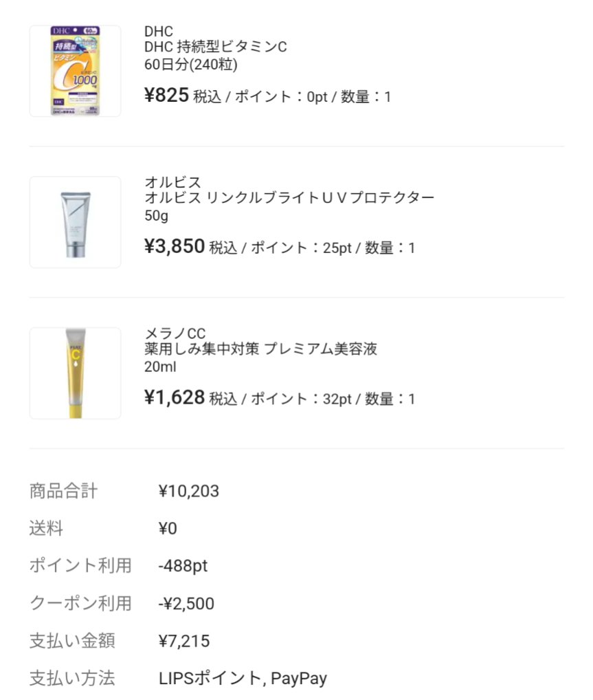The height and width of the screenshot is (700, 593).
Task: Click the 商品合計 amount ¥10,203
Action: [x=189, y=491]
